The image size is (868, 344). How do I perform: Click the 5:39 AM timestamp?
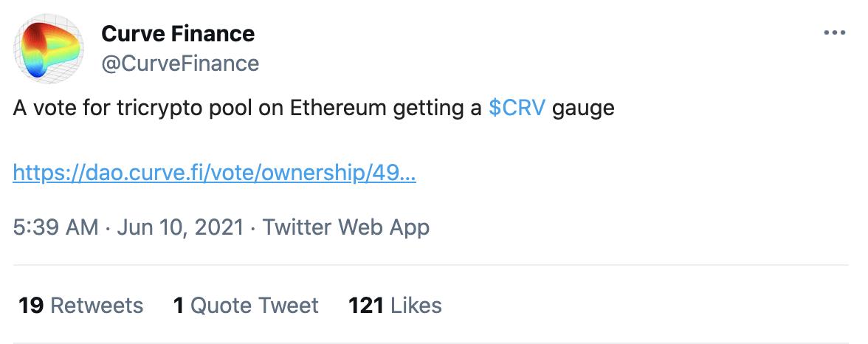(55, 227)
